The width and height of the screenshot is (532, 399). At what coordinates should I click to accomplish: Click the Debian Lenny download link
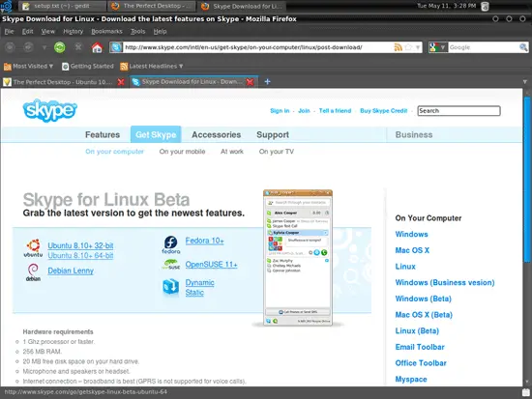71,271
